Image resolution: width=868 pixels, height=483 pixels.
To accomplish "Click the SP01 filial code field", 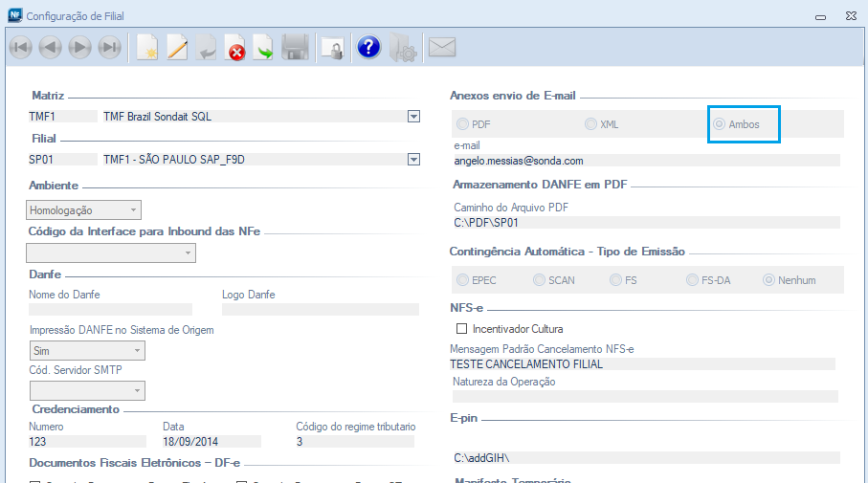I will point(62,160).
